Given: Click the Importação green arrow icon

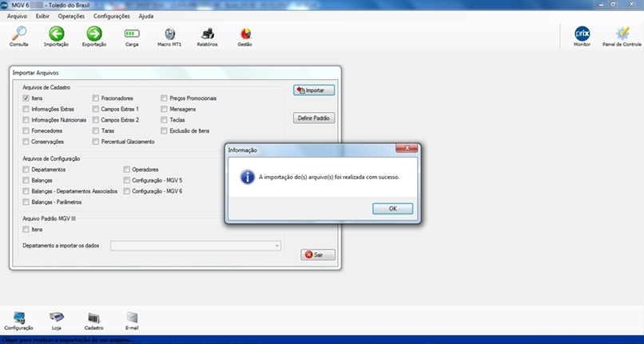Looking at the screenshot, I should (56, 34).
